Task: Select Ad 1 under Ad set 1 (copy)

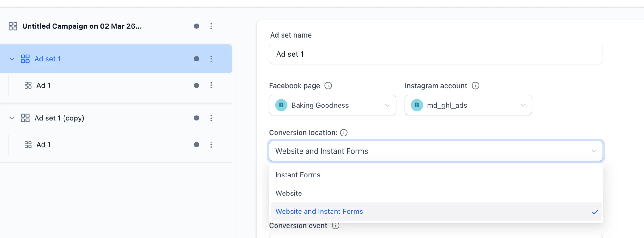Action: (x=44, y=144)
